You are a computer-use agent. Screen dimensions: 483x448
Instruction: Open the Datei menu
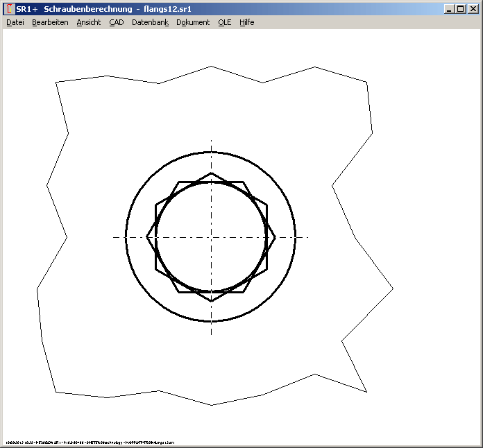15,22
